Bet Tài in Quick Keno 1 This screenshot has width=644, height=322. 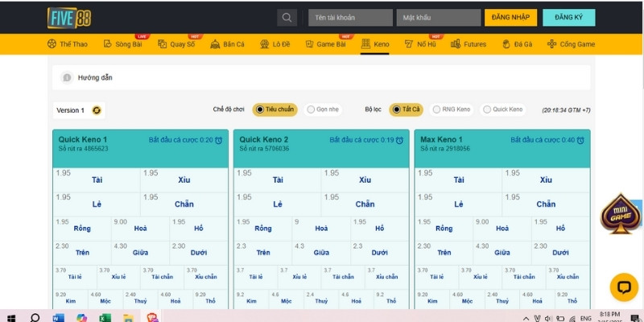[x=97, y=180]
